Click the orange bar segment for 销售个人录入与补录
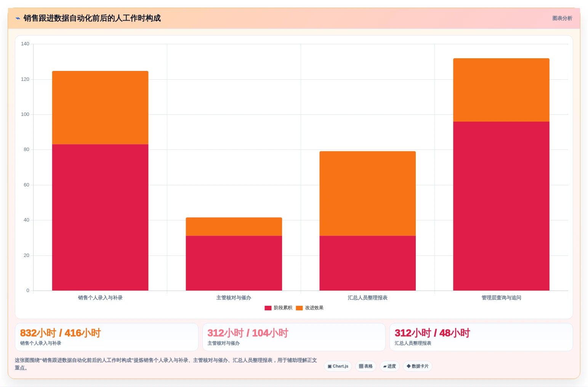This screenshot has height=387, width=588. tap(100, 108)
